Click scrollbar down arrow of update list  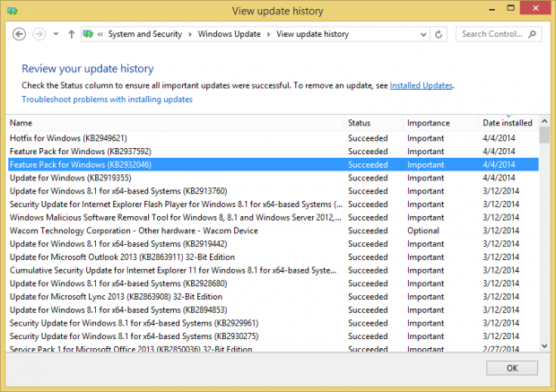click(x=544, y=346)
